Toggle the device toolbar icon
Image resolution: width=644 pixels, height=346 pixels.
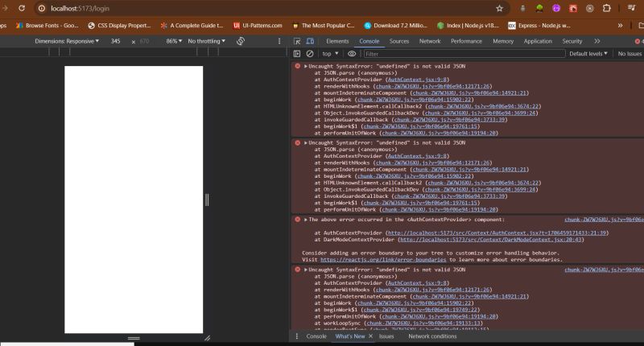pyautogui.click(x=310, y=41)
